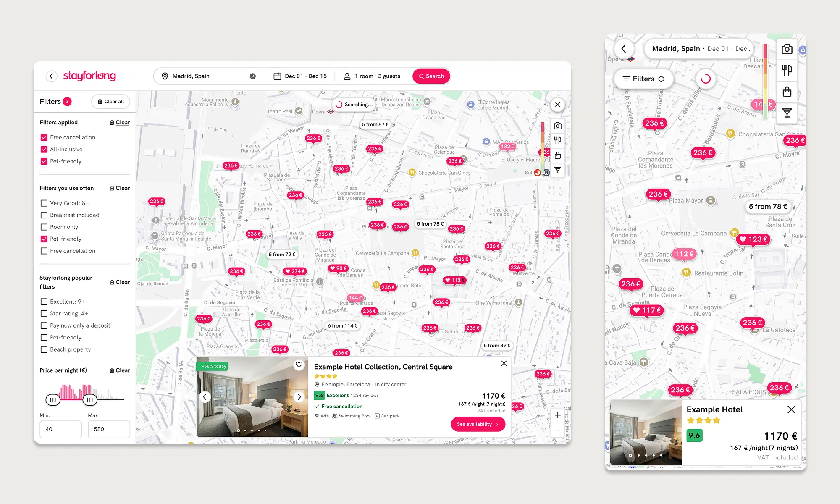The height and width of the screenshot is (504, 840).
Task: Click the maximum price slider handle
Action: [x=90, y=400]
